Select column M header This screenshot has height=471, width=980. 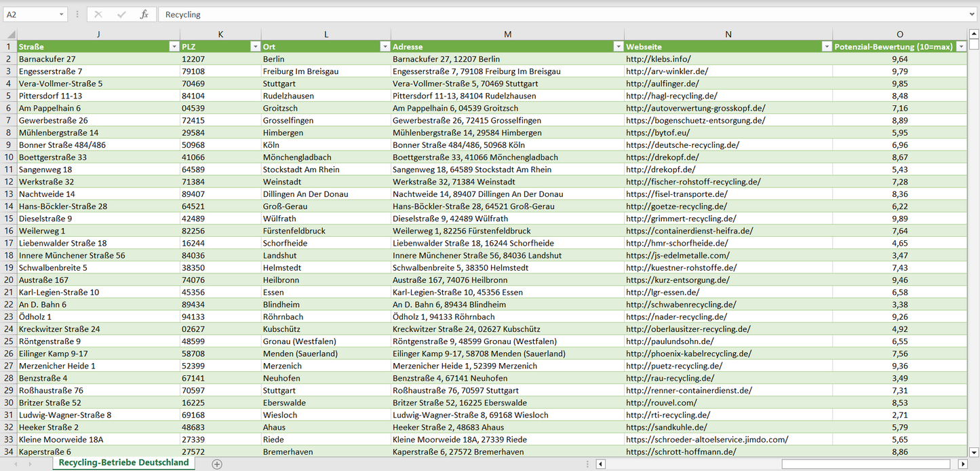[507, 35]
